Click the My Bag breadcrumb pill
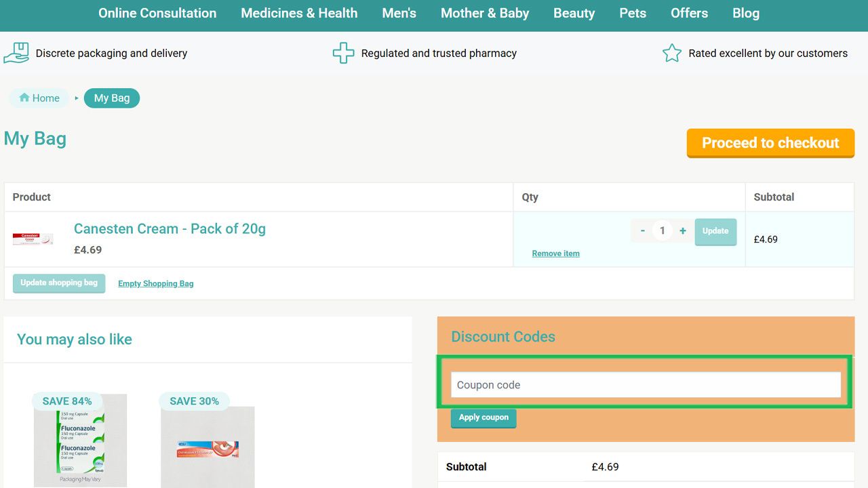 coord(112,98)
